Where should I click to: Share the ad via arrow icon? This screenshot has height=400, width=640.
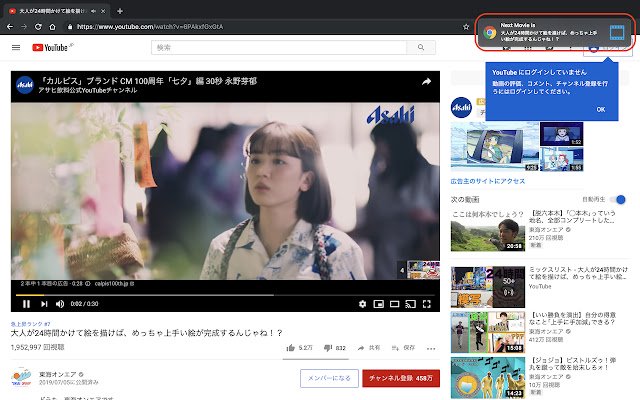coord(426,82)
